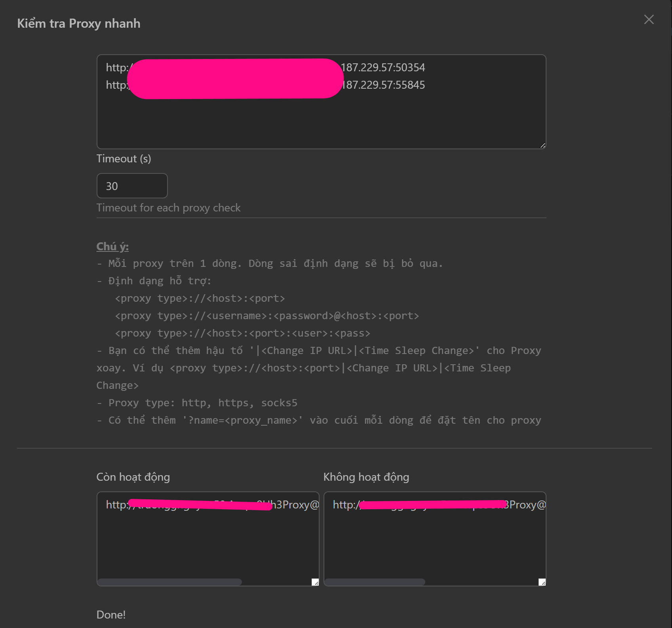Image resolution: width=672 pixels, height=628 pixels.
Task: Focus the Không hoạt động results box
Action: [434, 542]
